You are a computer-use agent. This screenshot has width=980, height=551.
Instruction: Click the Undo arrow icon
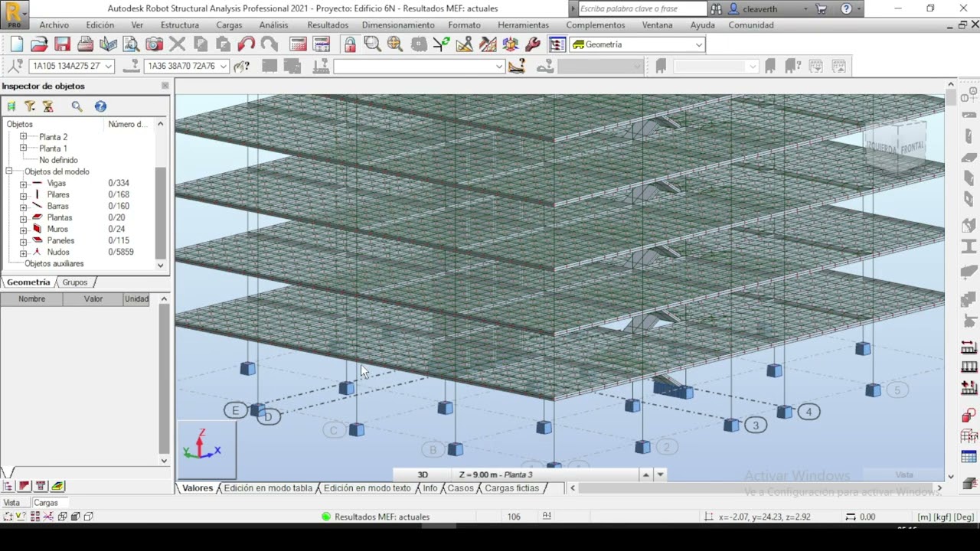coord(246,44)
